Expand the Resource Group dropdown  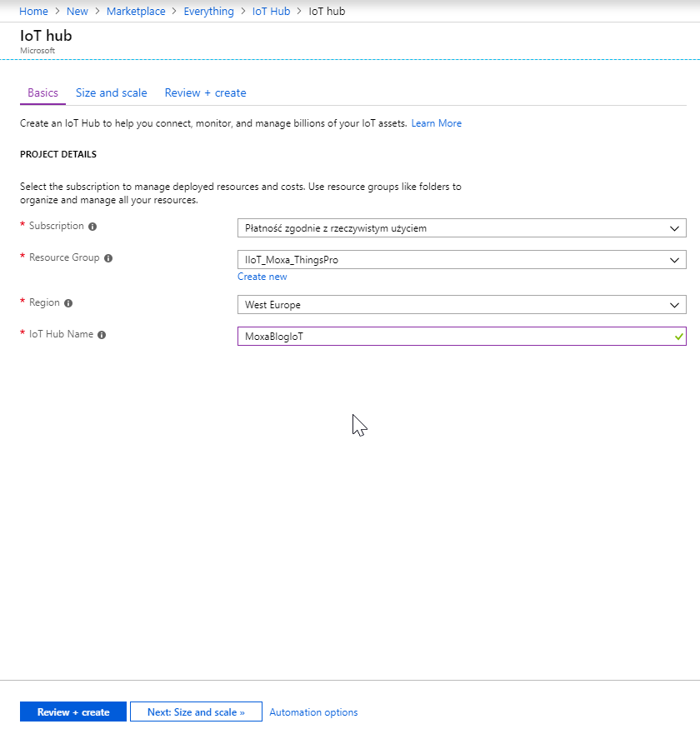[x=461, y=260]
